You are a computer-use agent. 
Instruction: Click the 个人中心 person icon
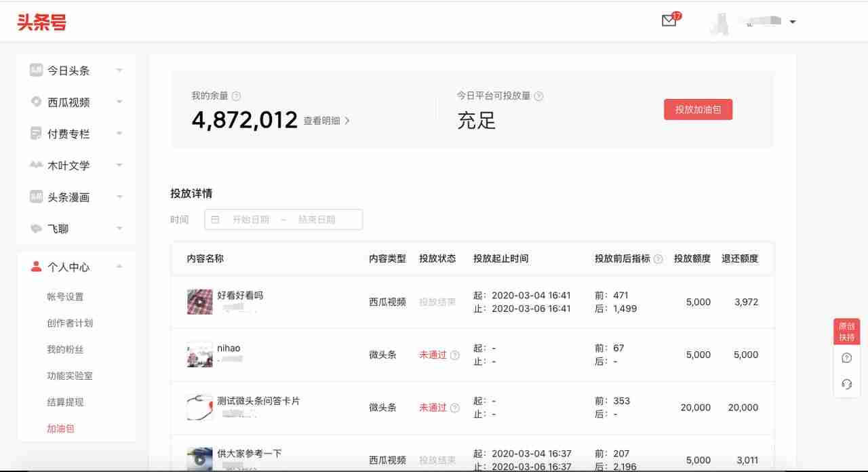pos(36,267)
